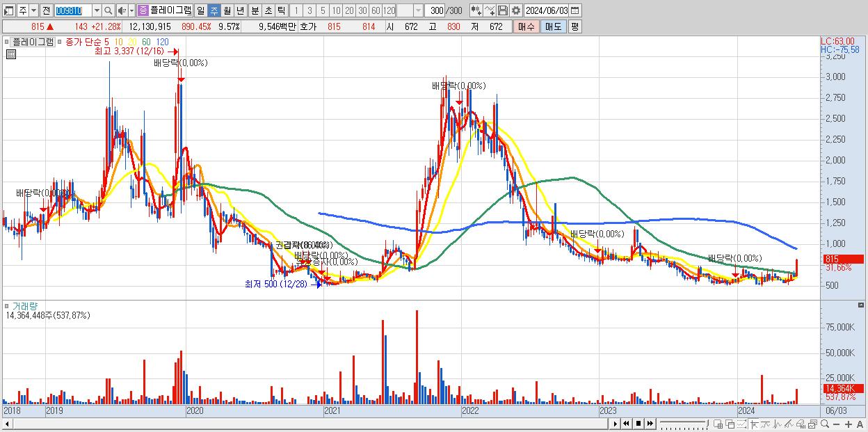Choose the 1 interval button
The image size is (868, 432).
[296, 10]
